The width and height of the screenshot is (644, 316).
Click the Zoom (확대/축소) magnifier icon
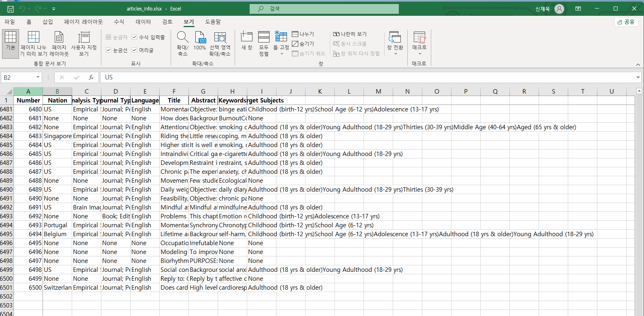tap(183, 38)
